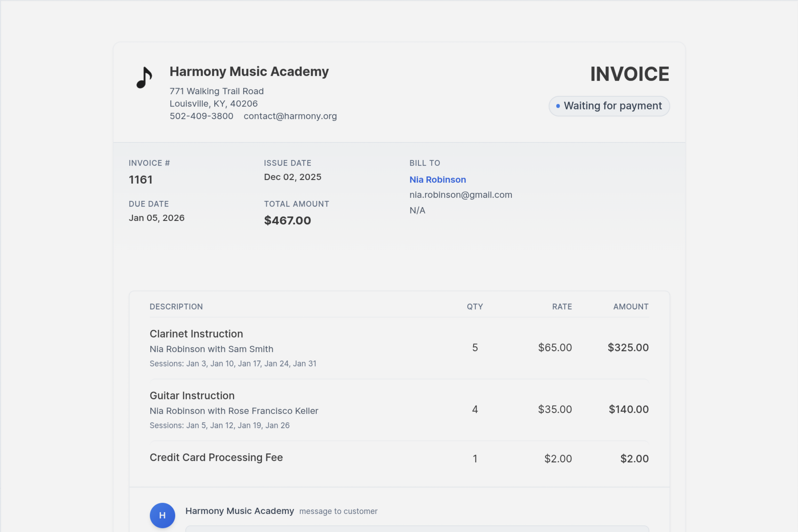
Task: Click the nia.robinson@gmail.com email address
Action: coord(461,195)
